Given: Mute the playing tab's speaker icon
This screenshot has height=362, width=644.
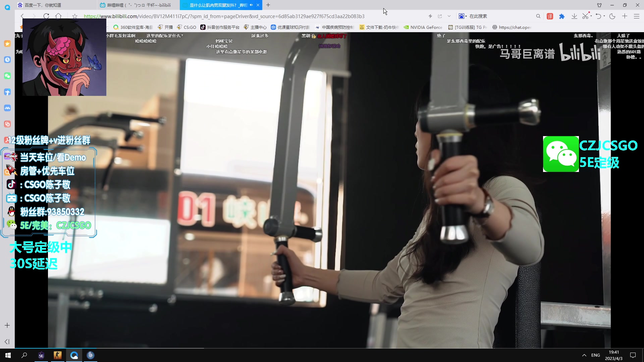Looking at the screenshot, I should [x=251, y=5].
